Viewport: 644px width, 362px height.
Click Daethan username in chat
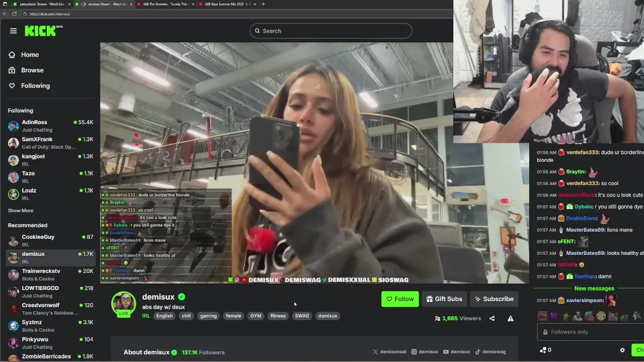pyautogui.click(x=585, y=277)
